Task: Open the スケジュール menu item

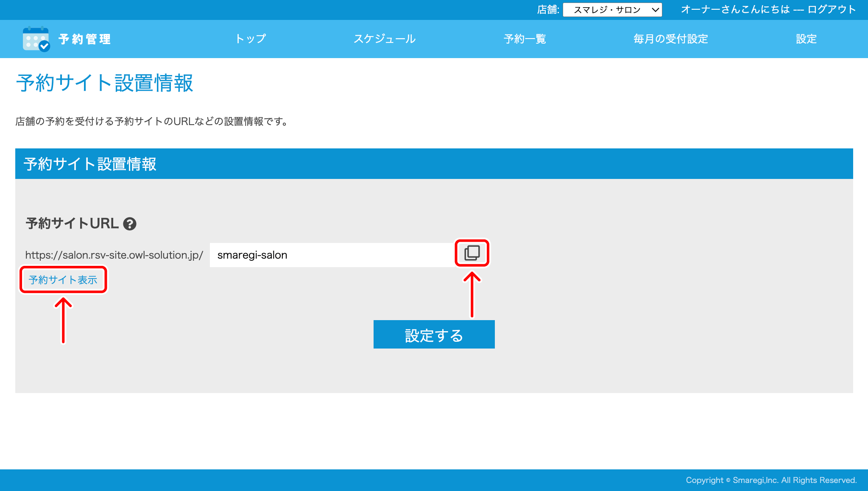Action: [385, 39]
